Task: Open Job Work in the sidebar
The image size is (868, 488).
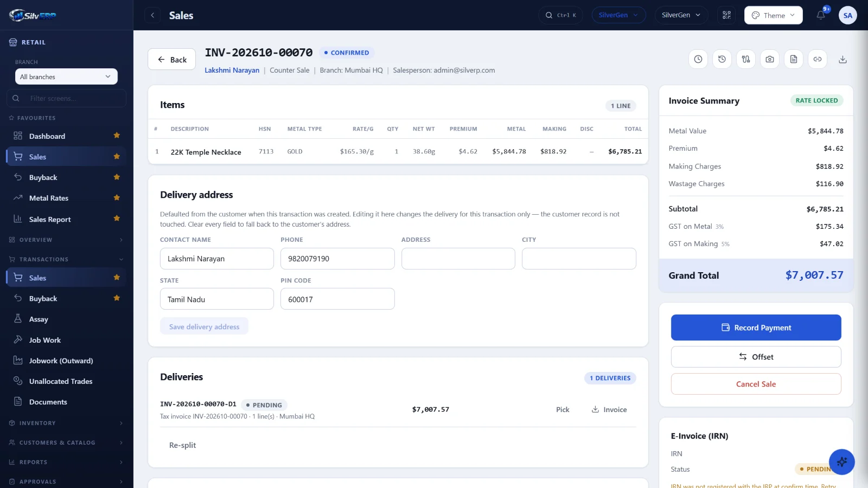Action: pyautogui.click(x=66, y=340)
